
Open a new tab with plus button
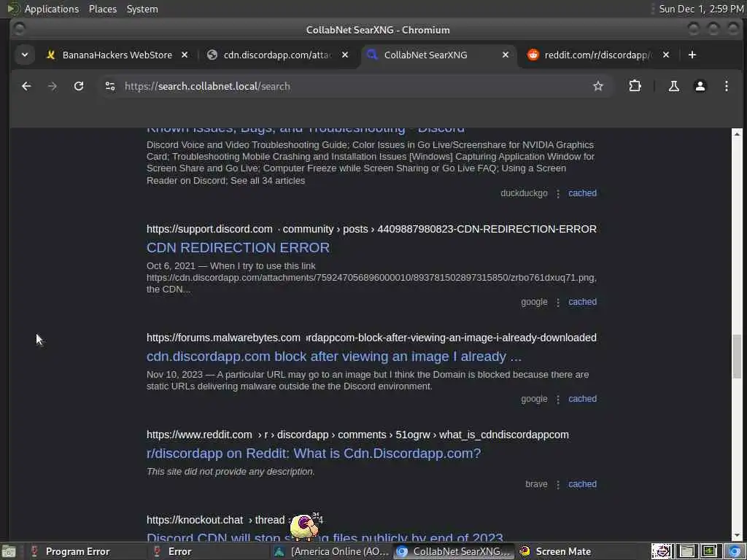coord(692,55)
